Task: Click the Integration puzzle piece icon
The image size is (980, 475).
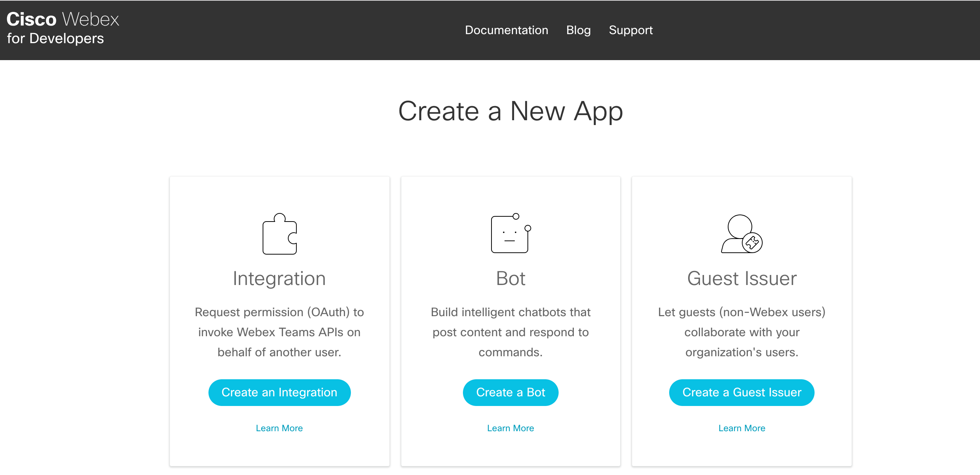Action: [x=279, y=234]
